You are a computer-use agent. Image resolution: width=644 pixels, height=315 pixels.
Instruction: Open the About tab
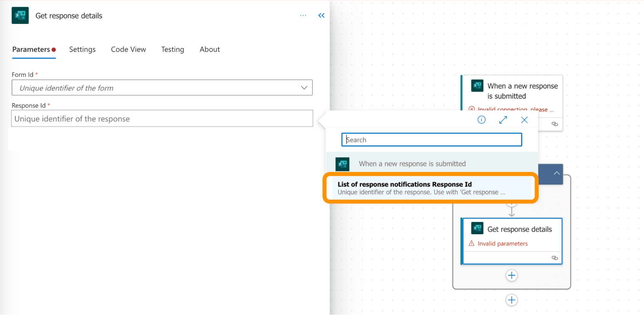[x=209, y=49]
